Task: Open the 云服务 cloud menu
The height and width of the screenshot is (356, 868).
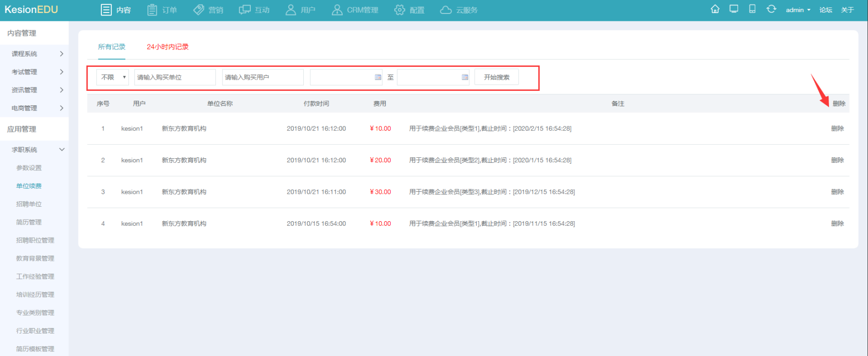Action: coord(459,10)
